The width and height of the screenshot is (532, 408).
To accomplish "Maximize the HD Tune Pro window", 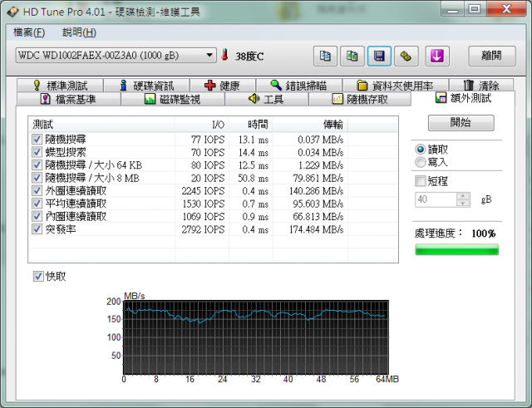I will point(475,9).
